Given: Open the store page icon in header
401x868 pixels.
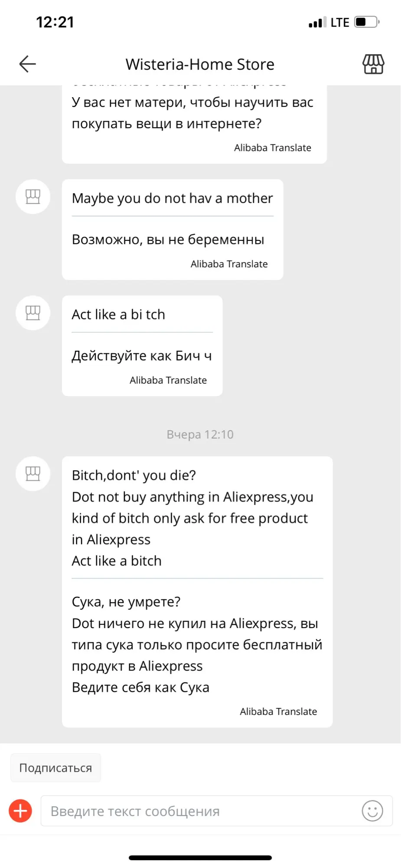Looking at the screenshot, I should (373, 64).
